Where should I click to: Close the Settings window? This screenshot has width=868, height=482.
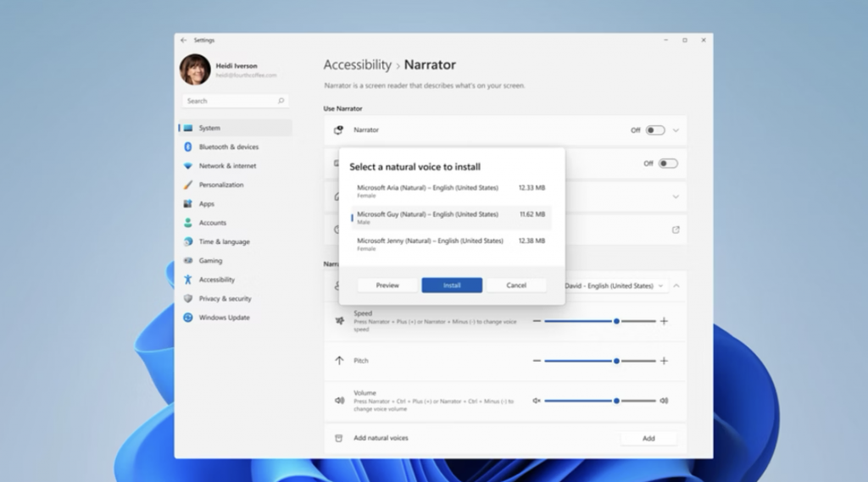click(704, 41)
